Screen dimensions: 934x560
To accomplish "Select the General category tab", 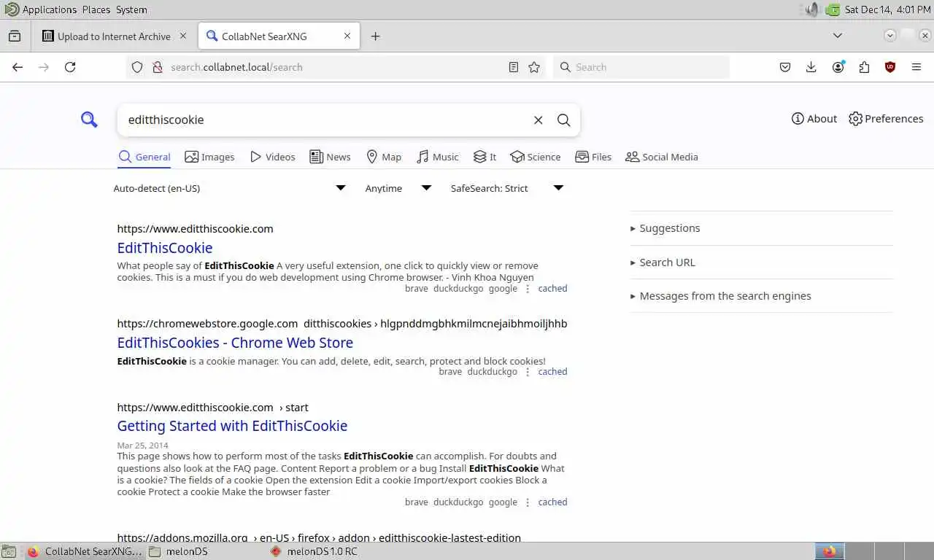I will [x=144, y=157].
